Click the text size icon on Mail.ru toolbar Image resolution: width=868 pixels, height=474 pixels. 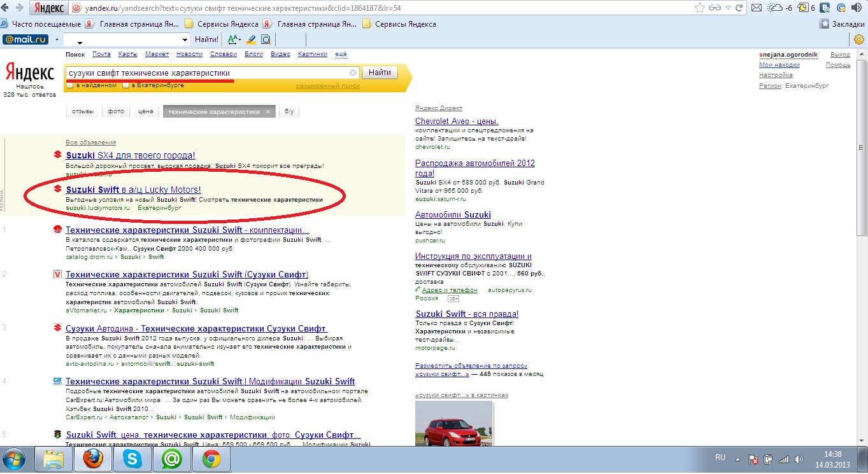point(232,39)
